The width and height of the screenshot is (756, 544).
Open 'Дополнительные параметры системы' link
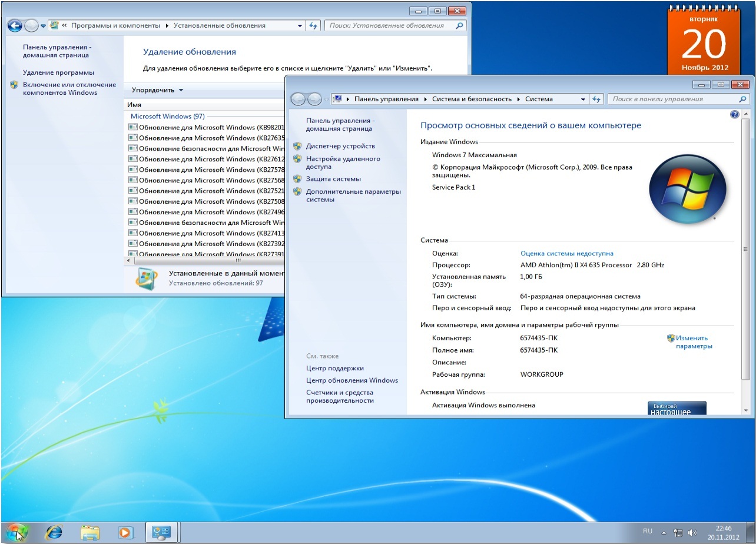coord(353,195)
